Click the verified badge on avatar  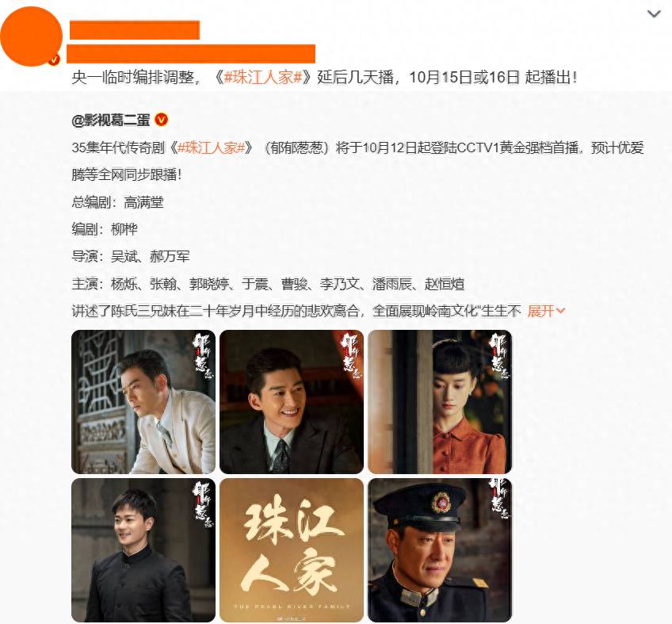click(x=54, y=60)
